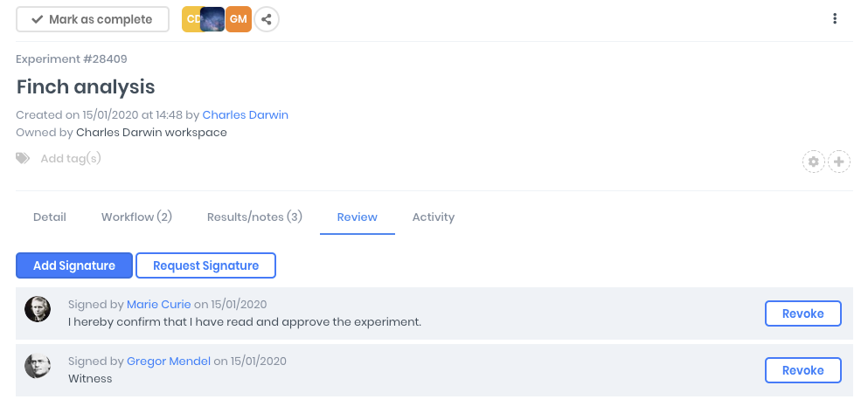Image resolution: width=868 pixels, height=420 pixels.
Task: Open the Workflow (2) tab
Action: 136,217
